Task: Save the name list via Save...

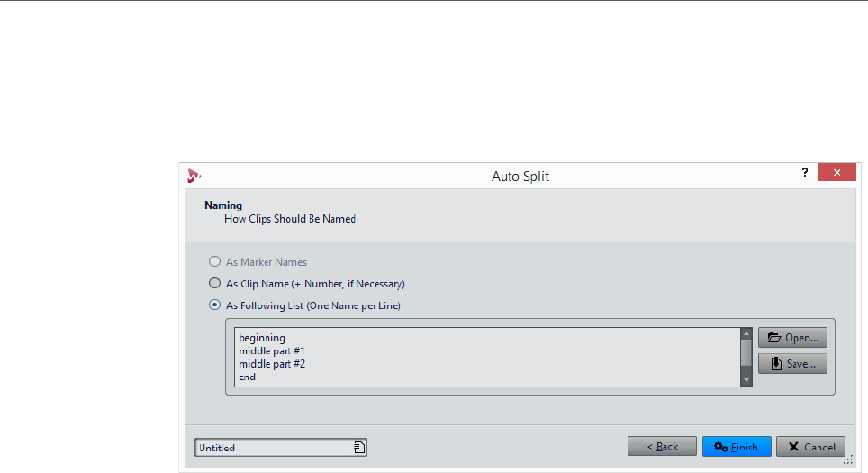Action: point(792,363)
